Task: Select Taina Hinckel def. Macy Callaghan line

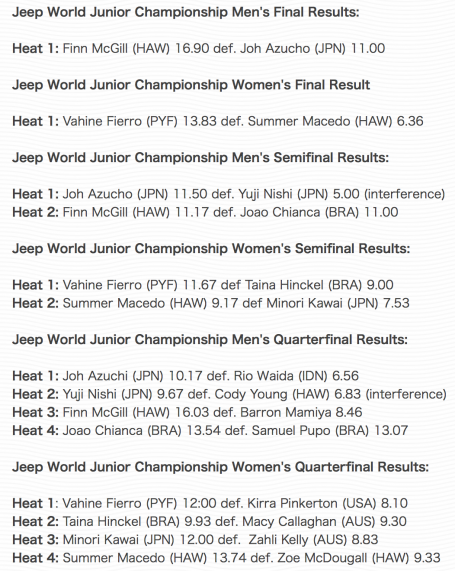Action: (209, 521)
